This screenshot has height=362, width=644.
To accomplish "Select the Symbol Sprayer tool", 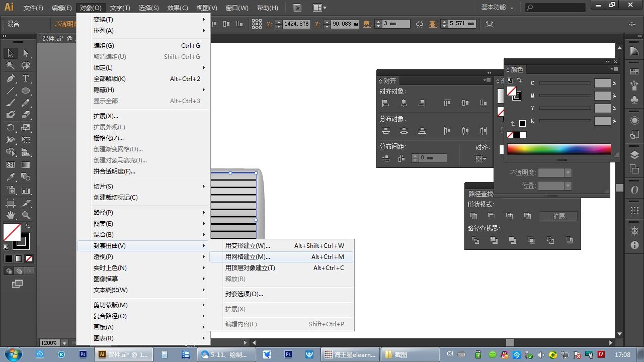I will coord(11,191).
